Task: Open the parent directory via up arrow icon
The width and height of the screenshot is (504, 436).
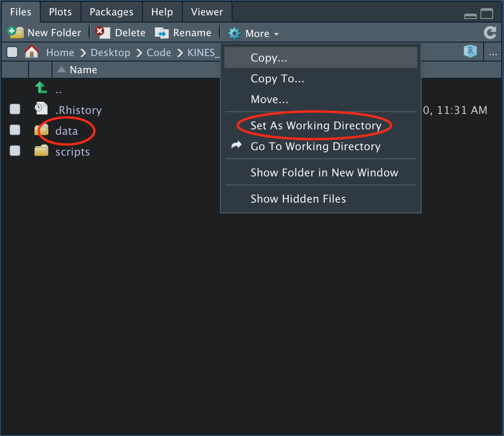Action: 41,88
